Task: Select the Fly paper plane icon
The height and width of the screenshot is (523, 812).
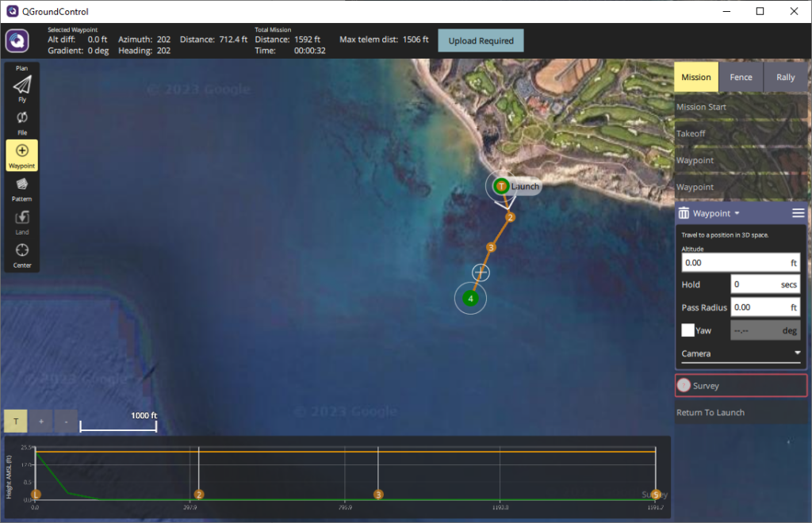Action: click(x=22, y=85)
